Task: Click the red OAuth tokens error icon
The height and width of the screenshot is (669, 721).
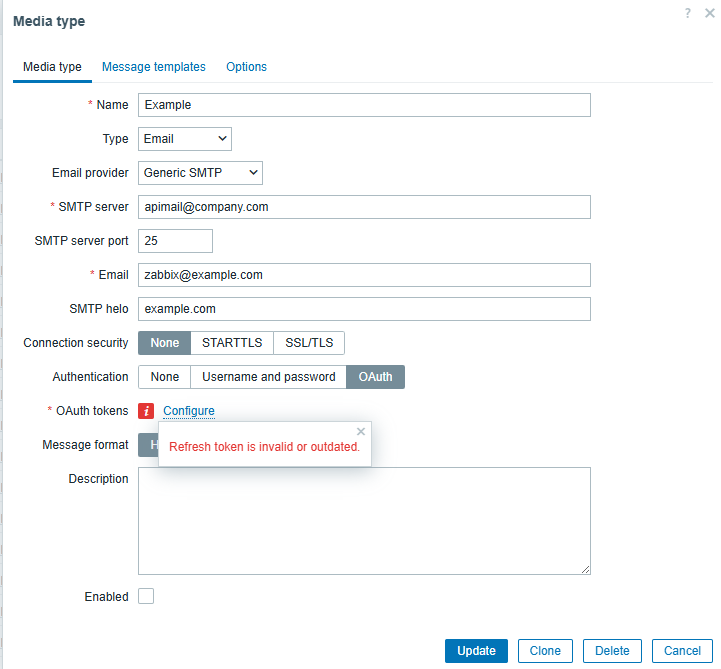Action: [x=146, y=411]
